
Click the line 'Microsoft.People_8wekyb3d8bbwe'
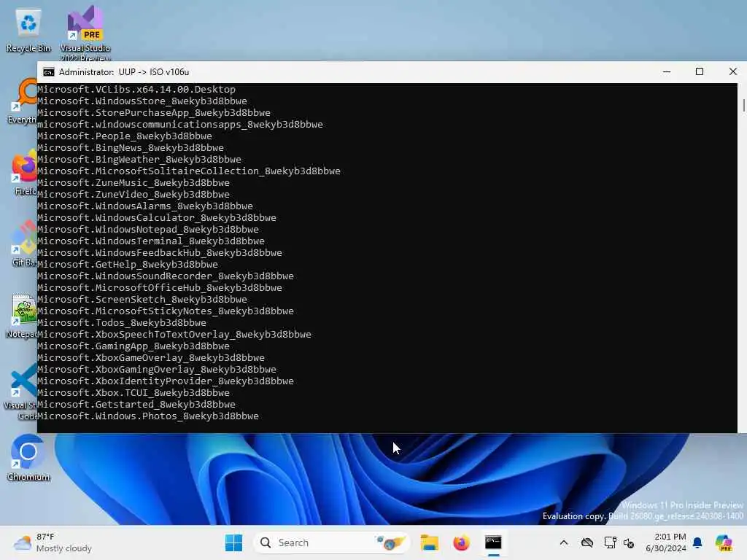[x=125, y=136]
